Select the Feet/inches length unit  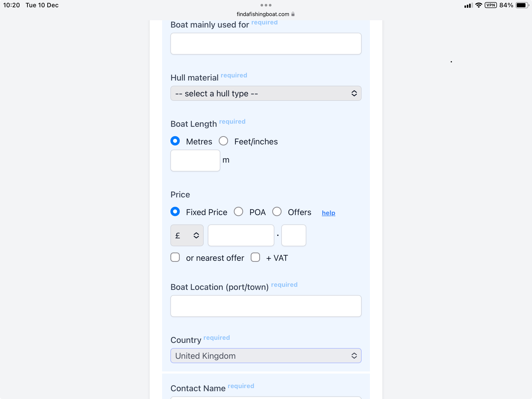pyautogui.click(x=223, y=141)
